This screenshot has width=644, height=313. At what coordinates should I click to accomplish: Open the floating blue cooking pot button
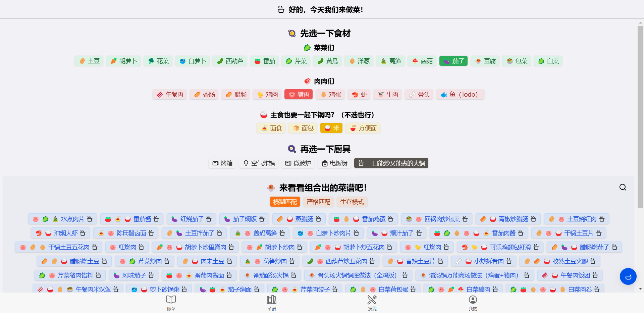click(628, 276)
